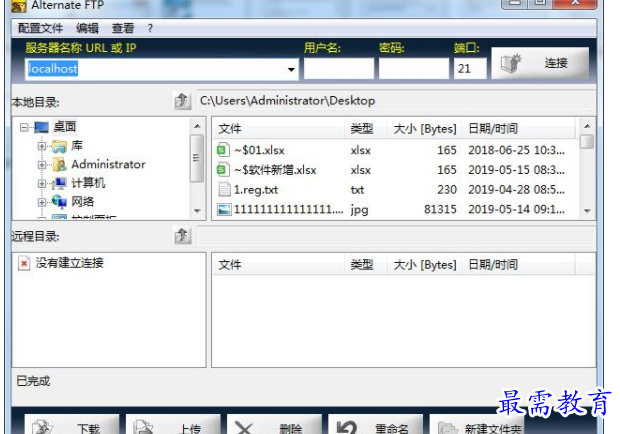Viewport: 620px width, 434px height.
Task: Click the 新建文件夹 new folder button
Action: click(477, 425)
